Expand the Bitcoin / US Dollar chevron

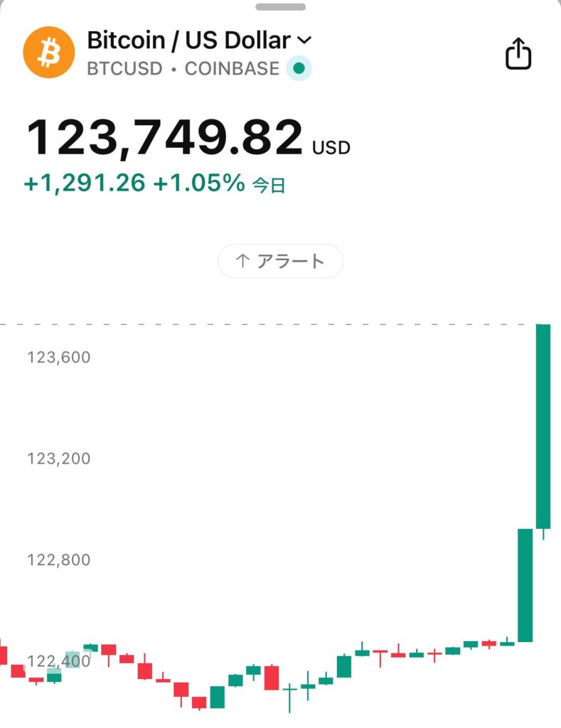point(304,40)
